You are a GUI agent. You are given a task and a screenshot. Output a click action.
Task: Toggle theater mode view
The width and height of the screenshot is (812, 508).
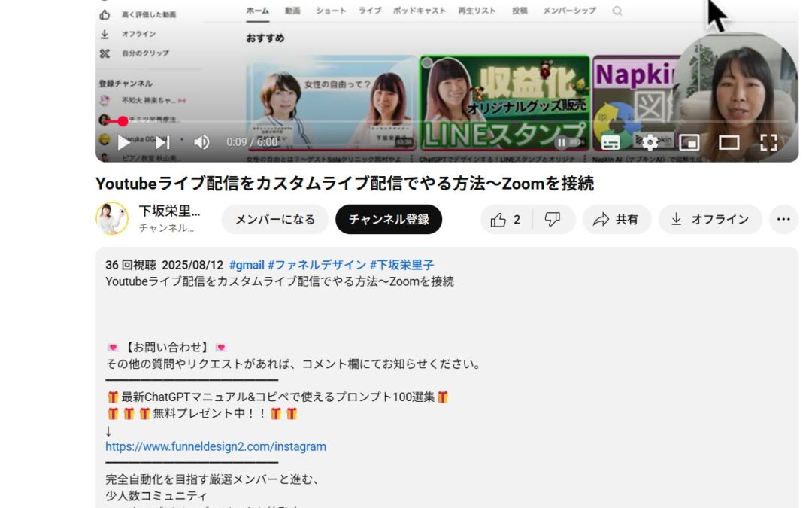coord(729,142)
